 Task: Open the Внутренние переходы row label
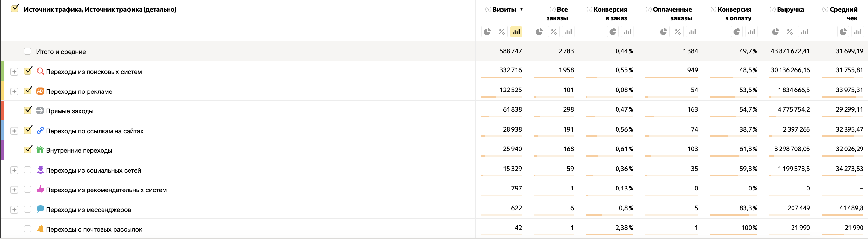pyautogui.click(x=79, y=150)
